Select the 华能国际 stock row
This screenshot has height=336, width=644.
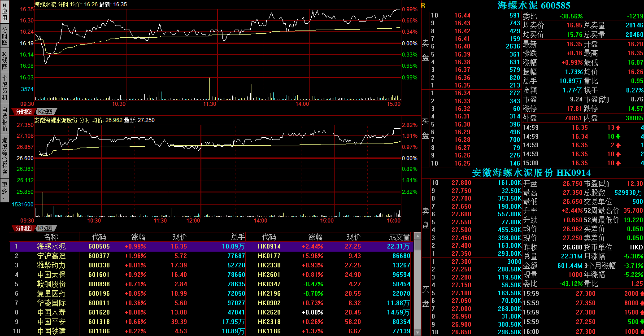tap(211, 303)
